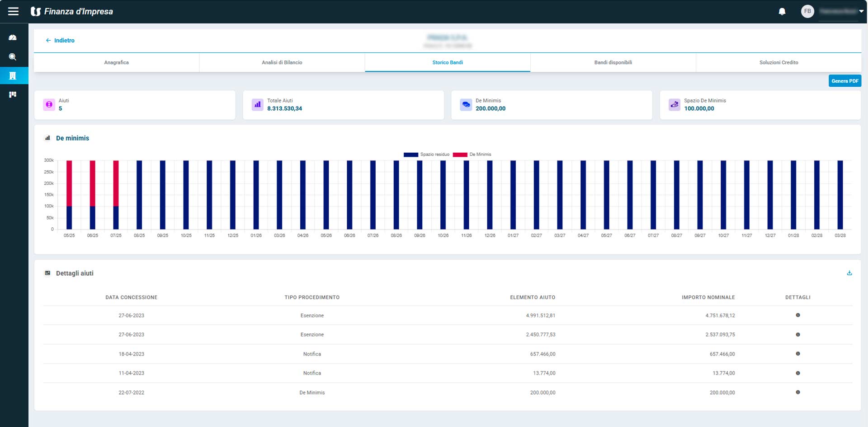
Task: Click the 03/28 bar in chart
Action: pos(840,195)
